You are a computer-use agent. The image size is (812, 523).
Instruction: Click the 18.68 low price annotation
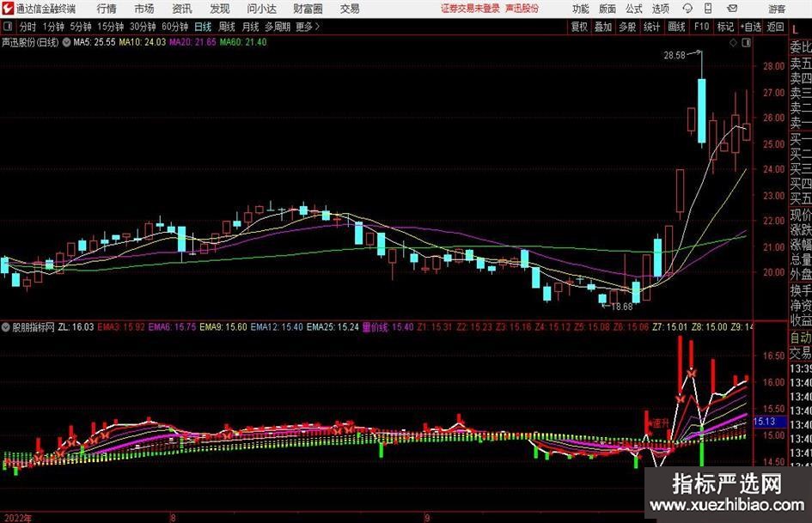[x=621, y=307]
